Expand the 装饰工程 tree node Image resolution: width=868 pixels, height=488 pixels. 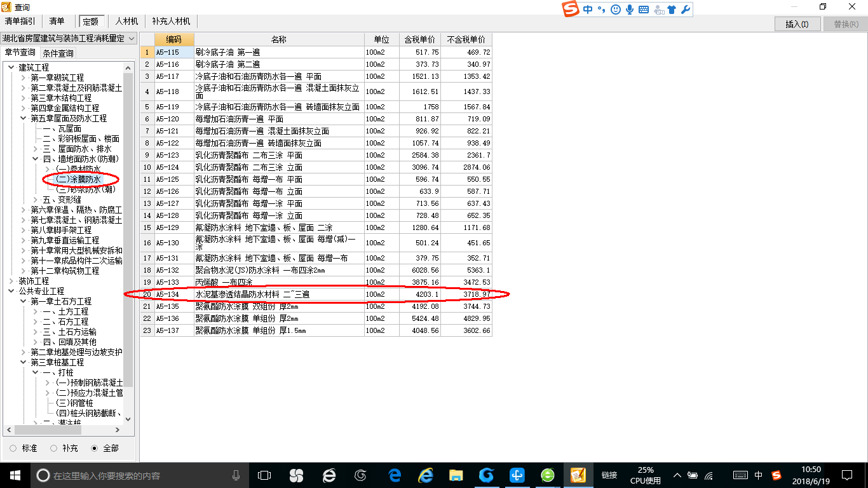tap(11, 281)
